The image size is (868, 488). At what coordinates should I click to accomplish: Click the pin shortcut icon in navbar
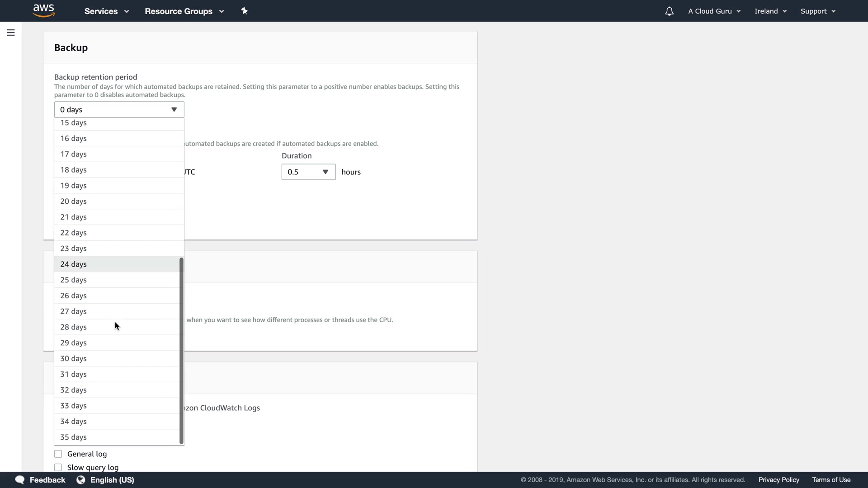tap(245, 11)
